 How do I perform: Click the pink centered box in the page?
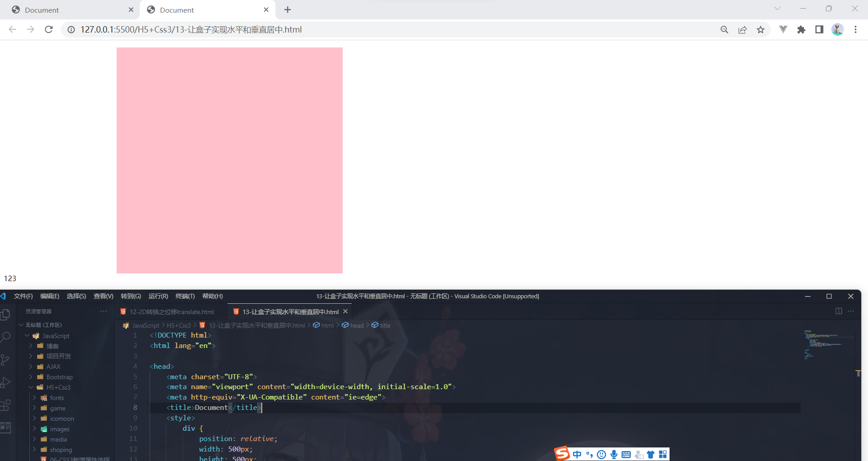coord(229,160)
